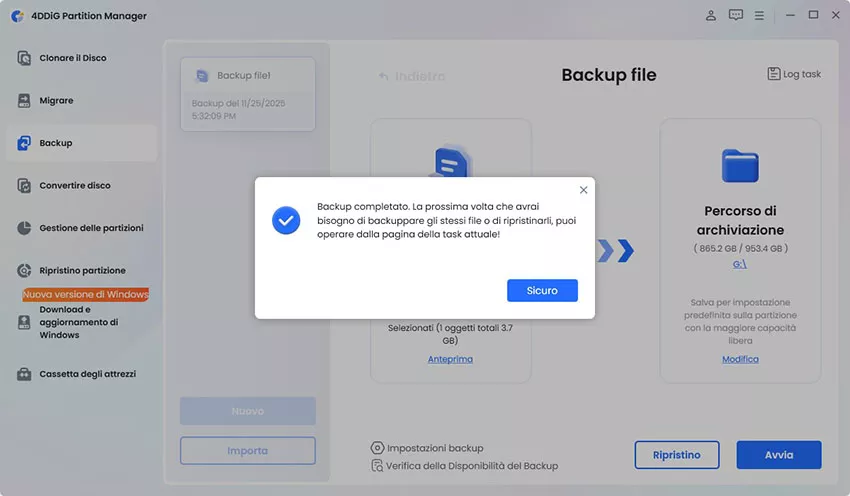This screenshot has height=496, width=850.
Task: Click the Sicuro button in the dialog
Action: point(542,291)
